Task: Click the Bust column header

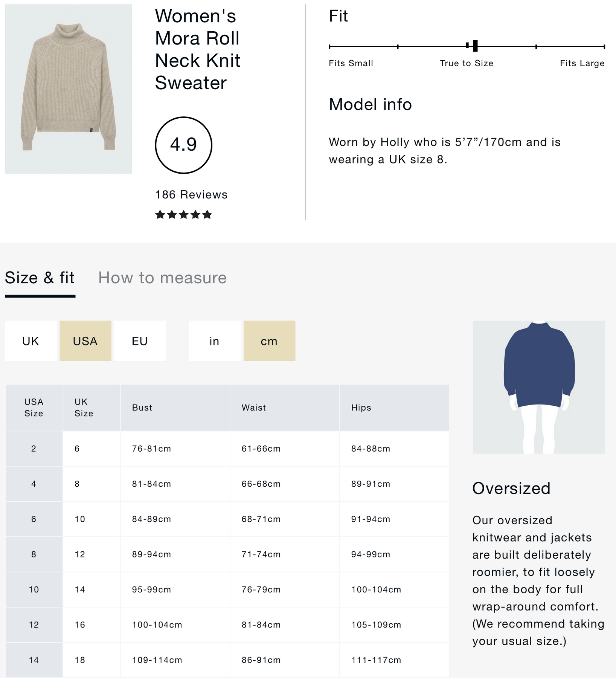Action: coord(142,408)
